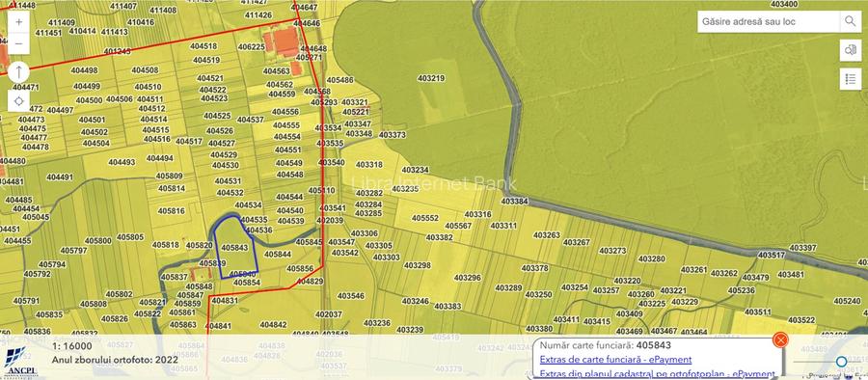868x380 pixels.
Task: Click 'Anul zborului ortofoto: 2022' text
Action: point(115,360)
